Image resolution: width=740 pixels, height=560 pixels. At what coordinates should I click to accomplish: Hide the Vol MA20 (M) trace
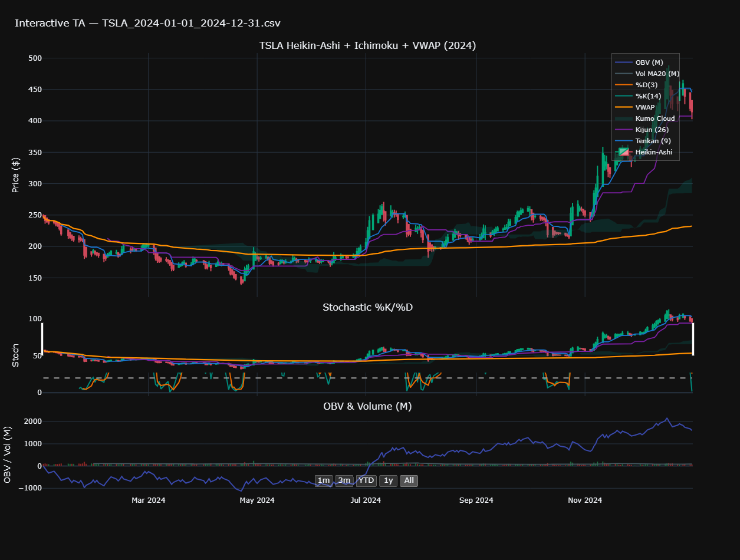657,74
